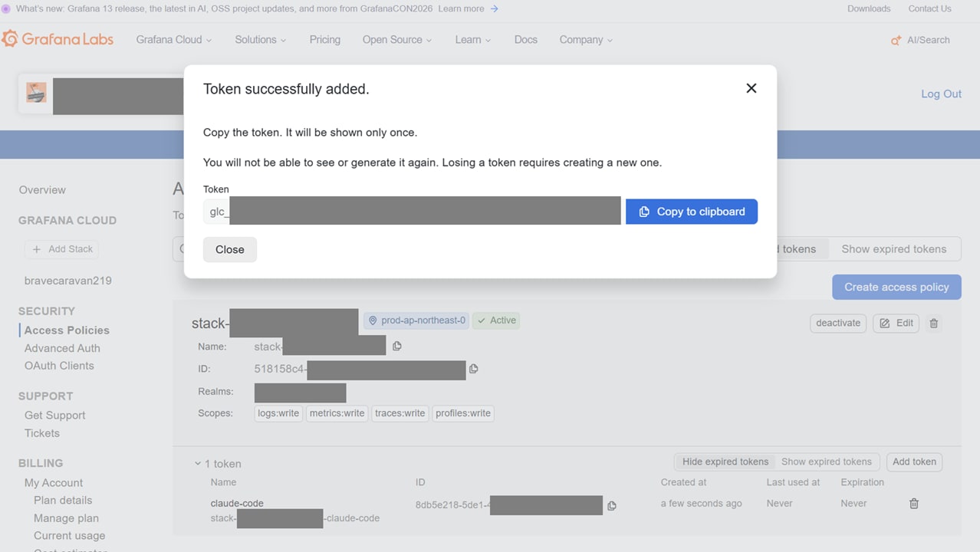Open the bravecaravan219 stack
The width and height of the screenshot is (980, 552).
[x=68, y=281]
